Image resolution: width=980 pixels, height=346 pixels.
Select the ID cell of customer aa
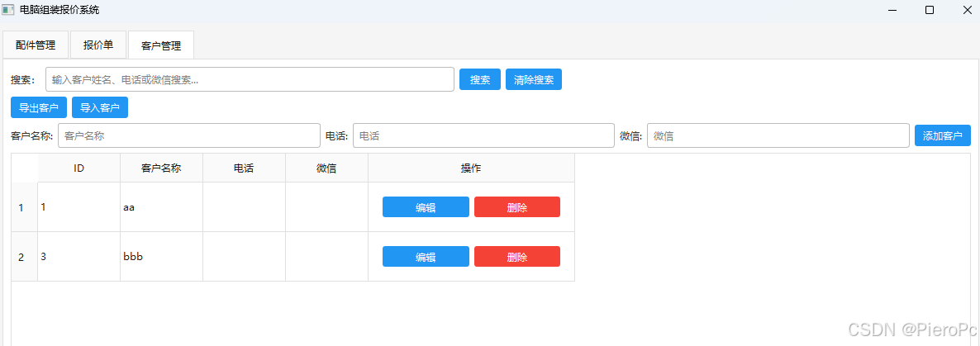tap(78, 206)
